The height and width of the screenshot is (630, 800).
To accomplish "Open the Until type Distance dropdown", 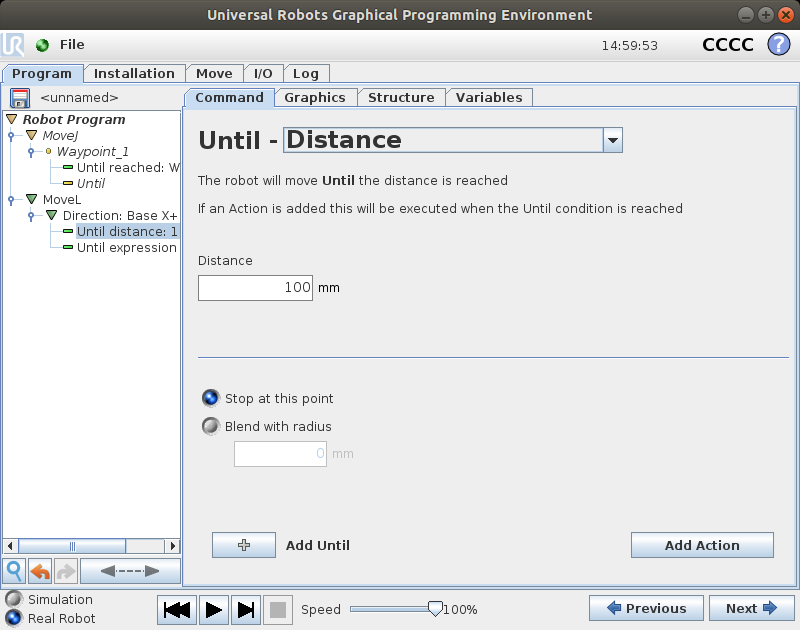I will [x=612, y=140].
